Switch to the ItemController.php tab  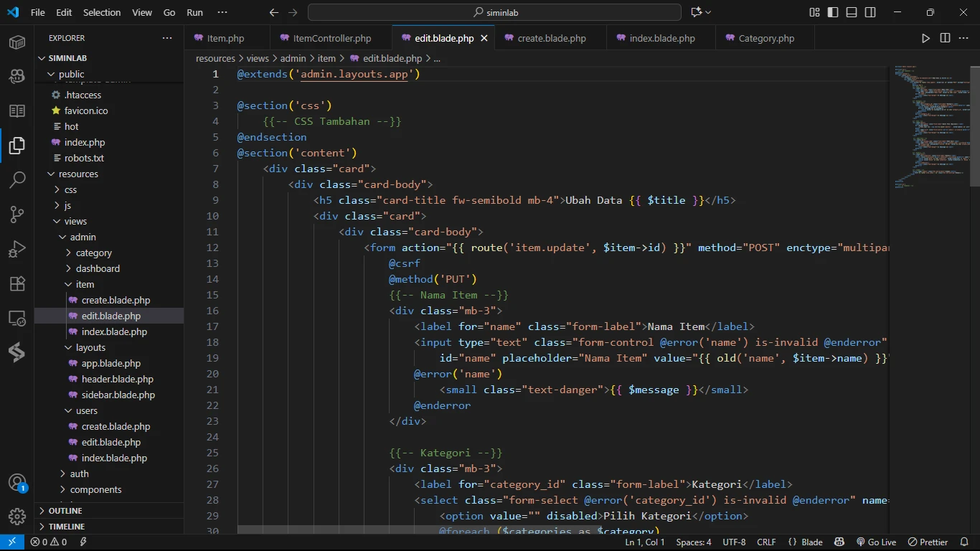[x=331, y=38]
